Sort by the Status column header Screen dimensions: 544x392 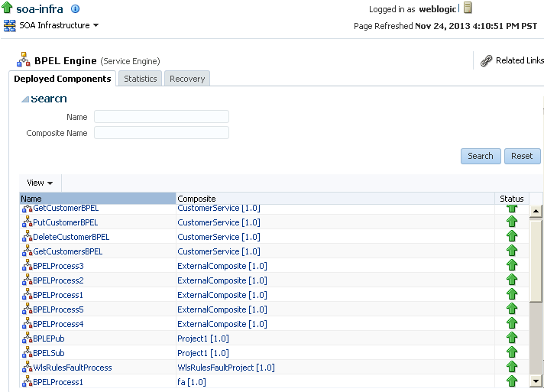(512, 199)
